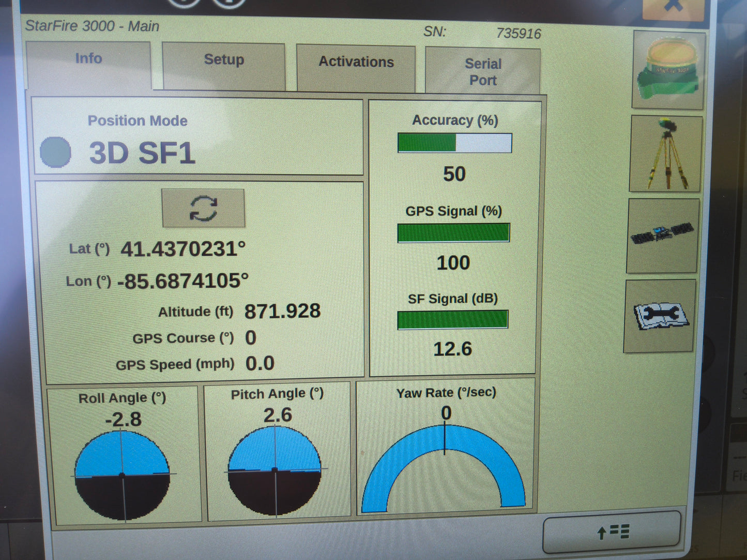Click the SF signal value 12.6
The width and height of the screenshot is (747, 560).
pos(452,349)
